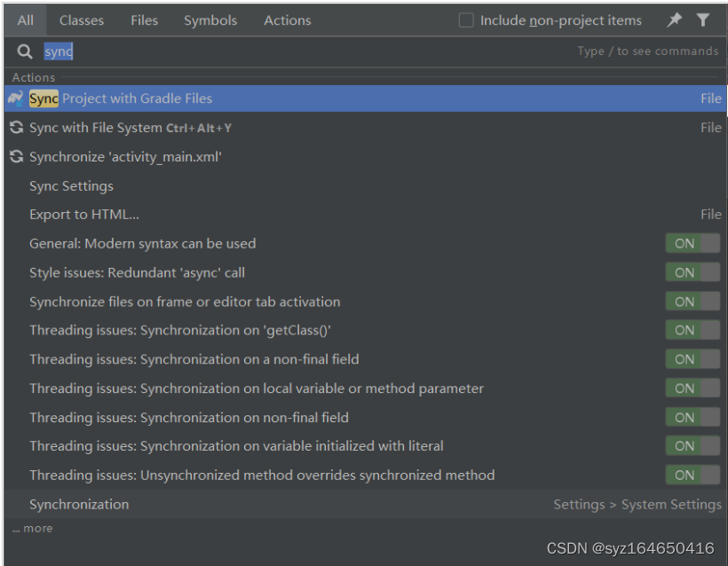Click the pin popup icon
The image size is (728, 566).
pos(674,20)
